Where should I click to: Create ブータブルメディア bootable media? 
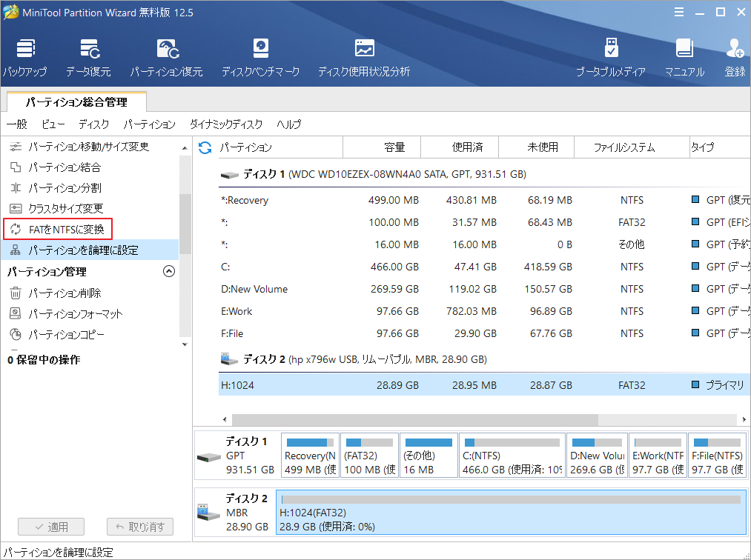click(x=611, y=58)
